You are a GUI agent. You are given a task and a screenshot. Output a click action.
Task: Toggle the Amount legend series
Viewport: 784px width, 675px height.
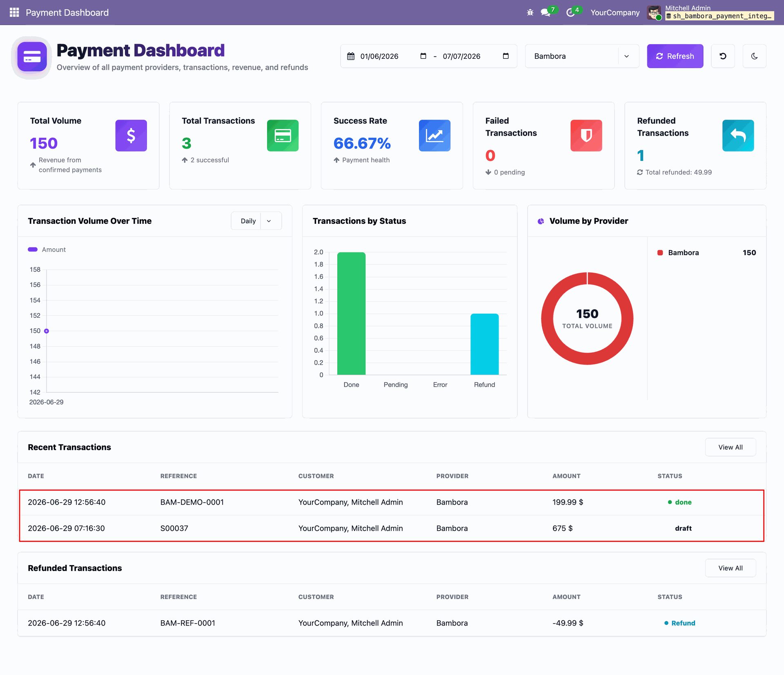pos(47,250)
